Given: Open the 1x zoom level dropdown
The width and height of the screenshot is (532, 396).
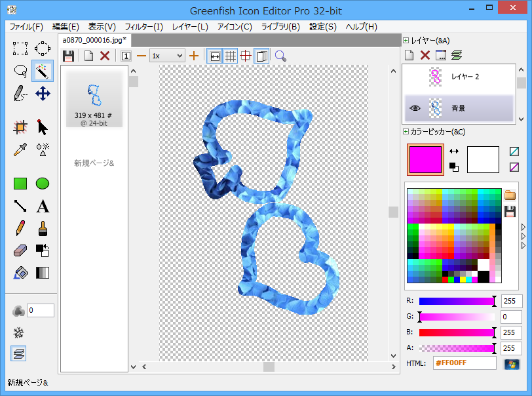Looking at the screenshot, I should (x=167, y=56).
